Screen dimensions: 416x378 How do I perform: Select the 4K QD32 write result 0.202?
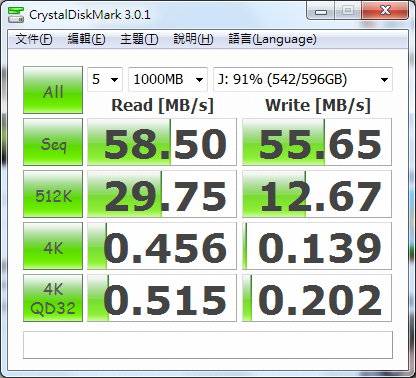click(x=317, y=298)
